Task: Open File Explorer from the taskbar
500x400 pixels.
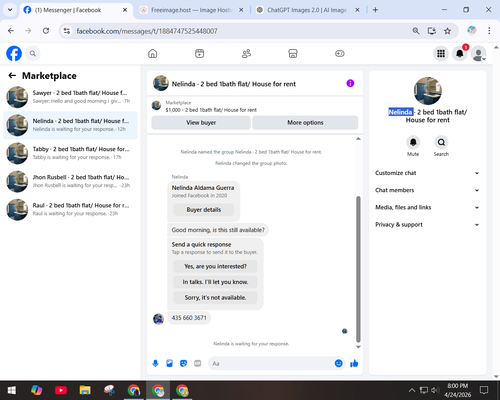Action: tap(85, 390)
